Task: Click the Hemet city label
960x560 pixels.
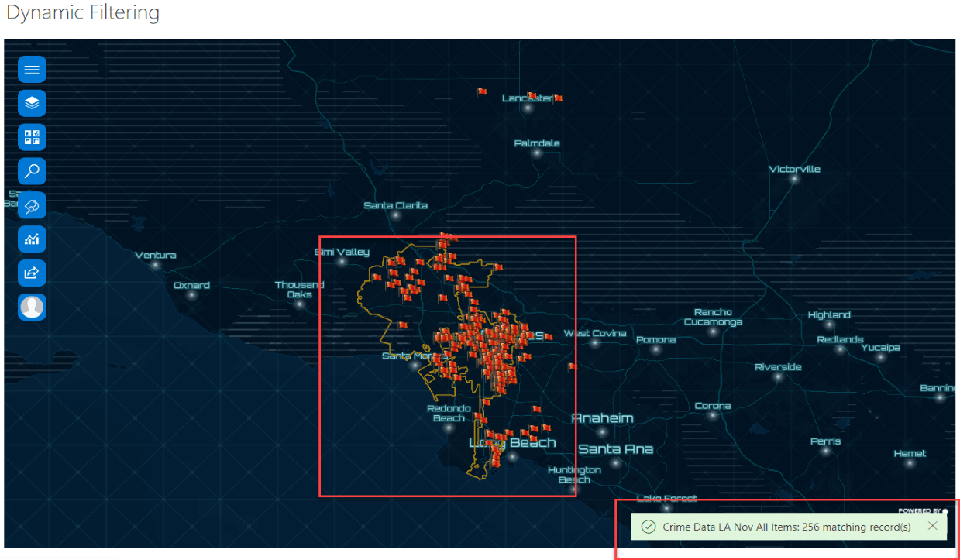Action: coord(910,453)
